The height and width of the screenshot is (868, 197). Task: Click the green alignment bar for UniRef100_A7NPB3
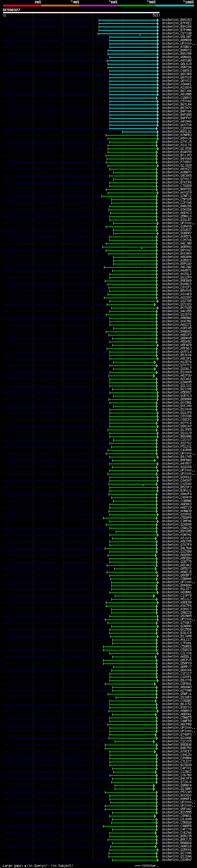(x=133, y=135)
